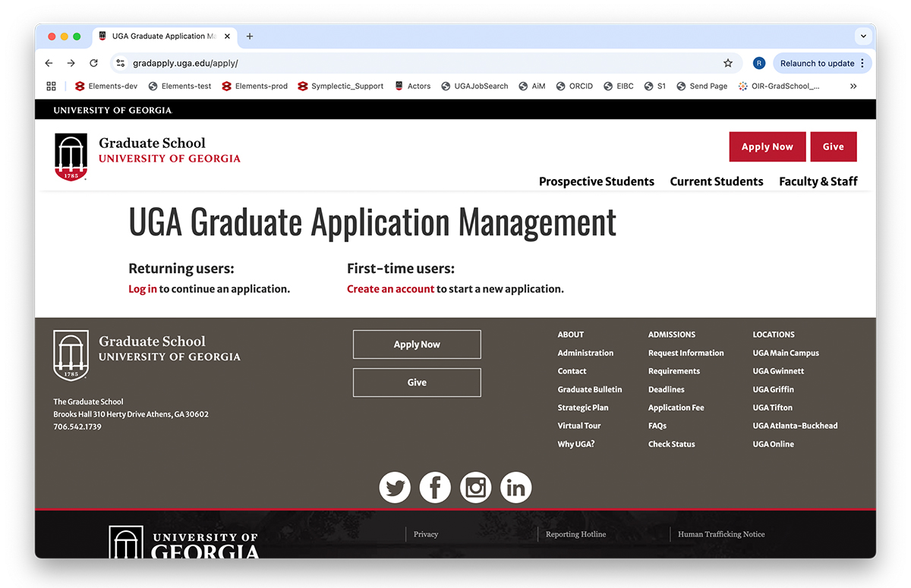Image resolution: width=911 pixels, height=588 pixels.
Task: Open the Elements-dev bookmark
Action: point(106,86)
